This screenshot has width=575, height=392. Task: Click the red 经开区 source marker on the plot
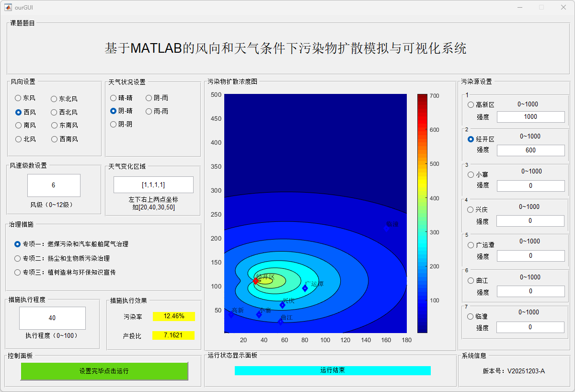point(255,281)
